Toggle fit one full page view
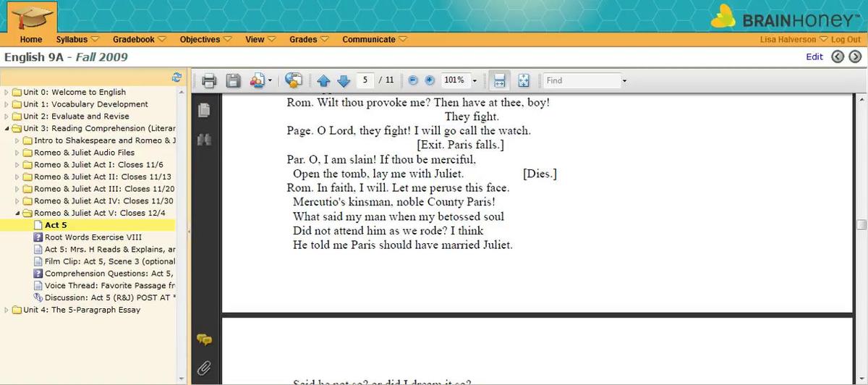Screen dimensions: 868x385 pos(524,80)
